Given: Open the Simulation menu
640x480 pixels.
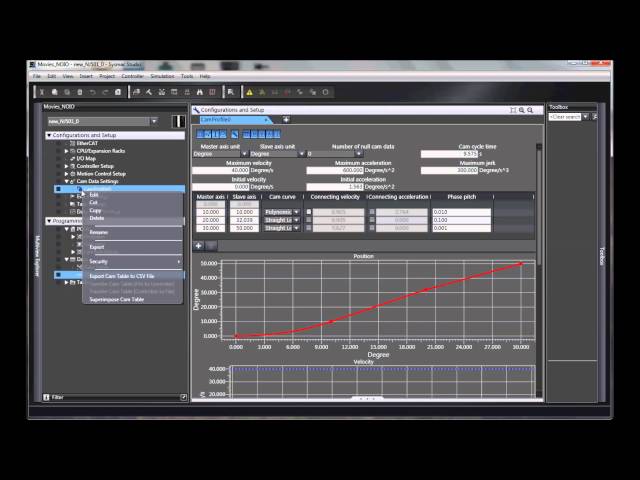Looking at the screenshot, I should 162,76.
